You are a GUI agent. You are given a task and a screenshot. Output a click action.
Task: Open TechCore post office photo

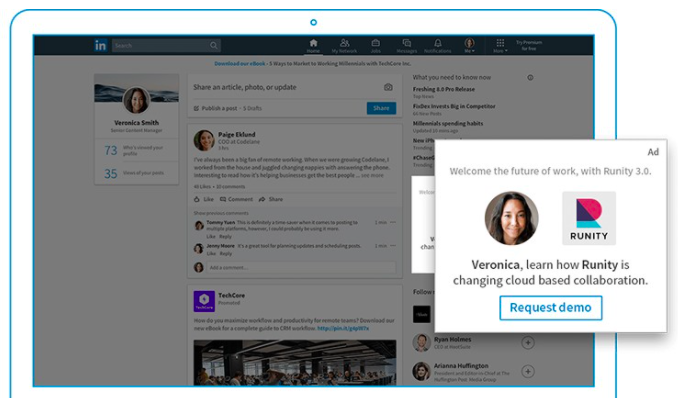(294, 362)
